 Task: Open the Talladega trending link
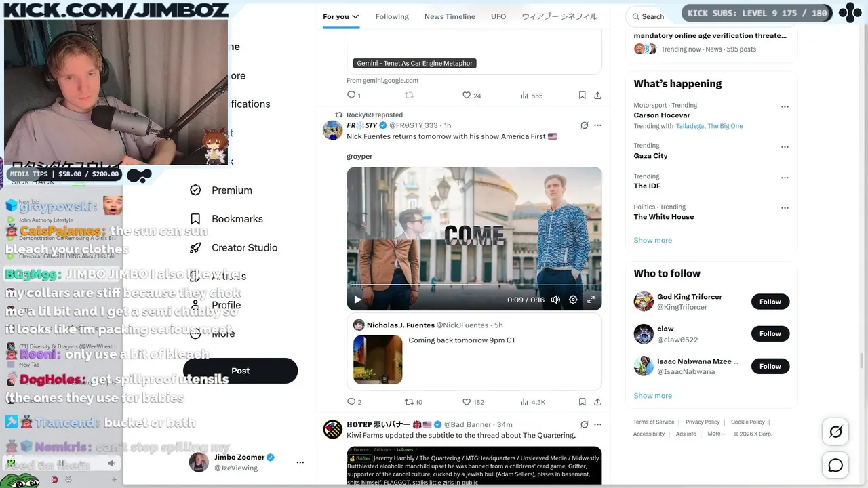(690, 126)
